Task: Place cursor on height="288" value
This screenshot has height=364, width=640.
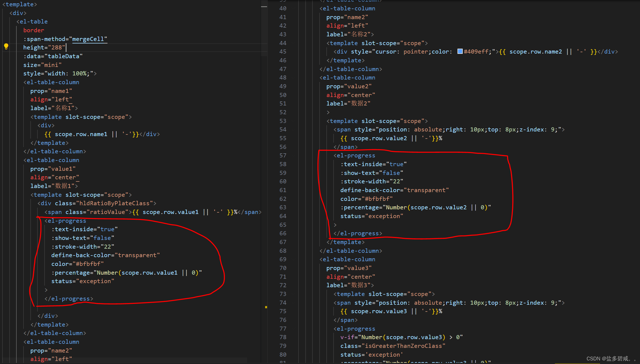Action: [x=57, y=48]
